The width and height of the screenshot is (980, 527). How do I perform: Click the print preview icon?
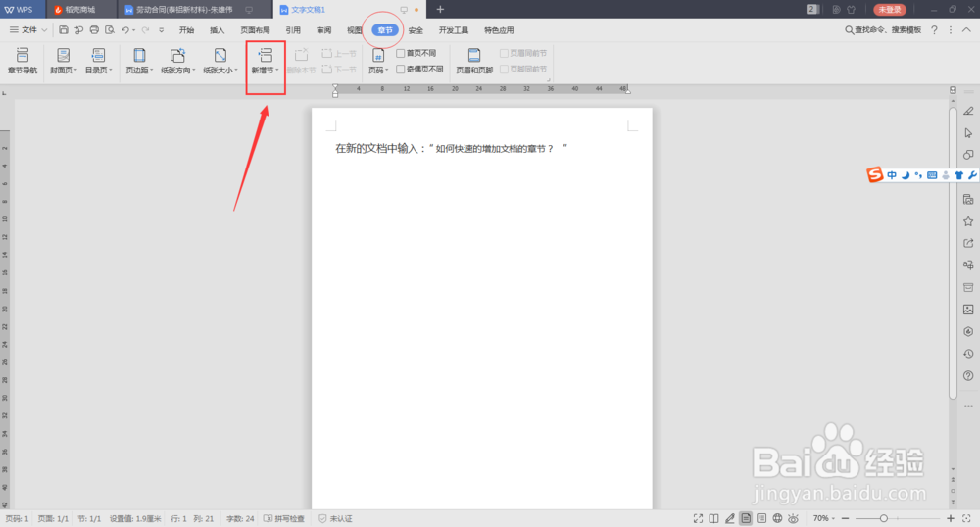(x=110, y=30)
